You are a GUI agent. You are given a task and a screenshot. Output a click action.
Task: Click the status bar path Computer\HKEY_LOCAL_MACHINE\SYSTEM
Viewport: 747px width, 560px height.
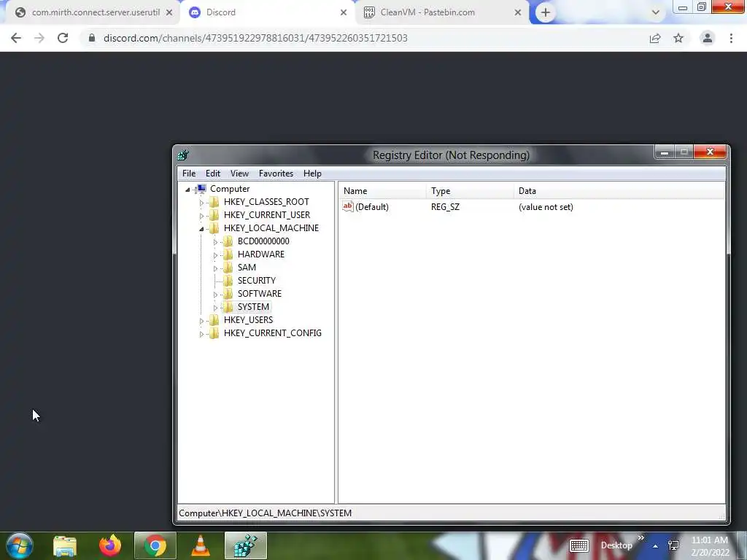pyautogui.click(x=265, y=513)
